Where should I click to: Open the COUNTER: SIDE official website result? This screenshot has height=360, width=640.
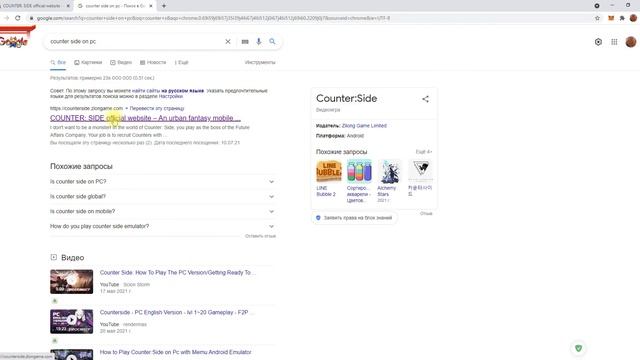(145, 118)
